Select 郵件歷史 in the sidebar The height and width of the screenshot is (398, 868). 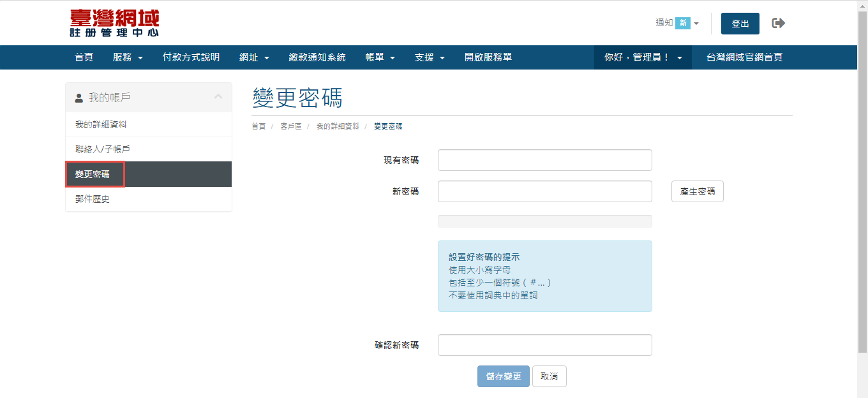pyautogui.click(x=93, y=199)
